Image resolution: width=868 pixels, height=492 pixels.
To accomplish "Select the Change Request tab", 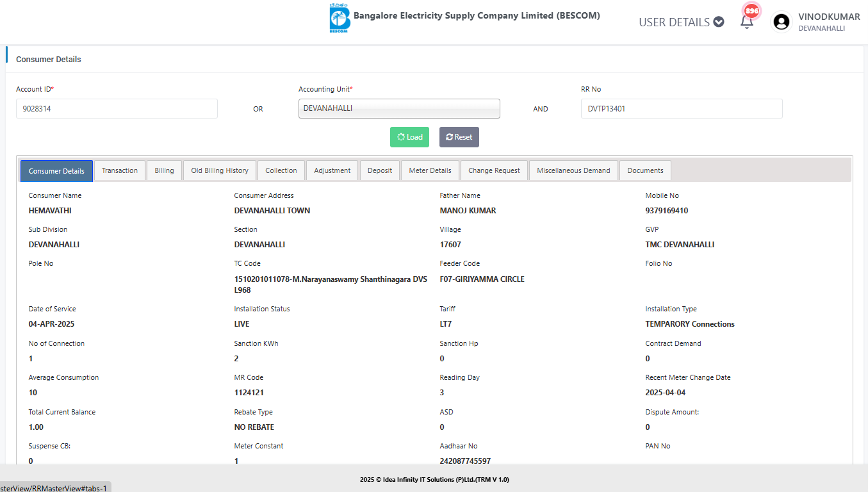I will [x=495, y=170].
